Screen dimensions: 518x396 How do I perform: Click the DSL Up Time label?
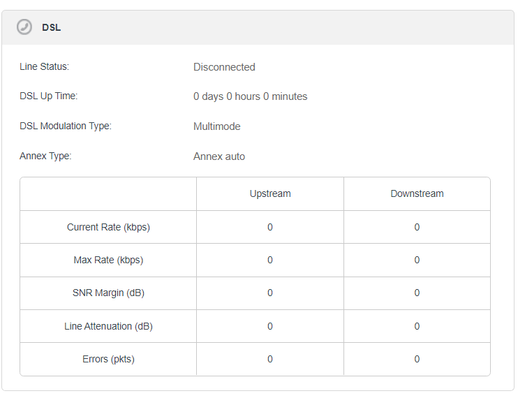(x=48, y=96)
